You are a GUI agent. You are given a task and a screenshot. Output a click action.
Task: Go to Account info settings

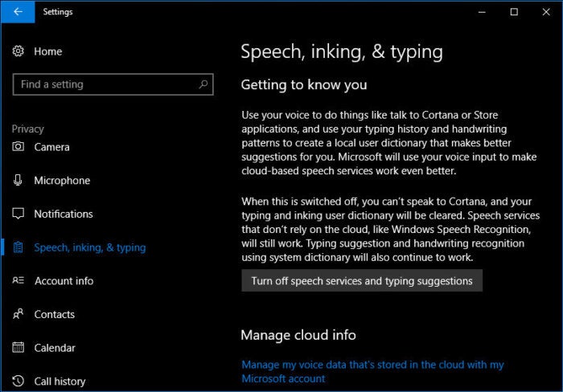coord(64,281)
